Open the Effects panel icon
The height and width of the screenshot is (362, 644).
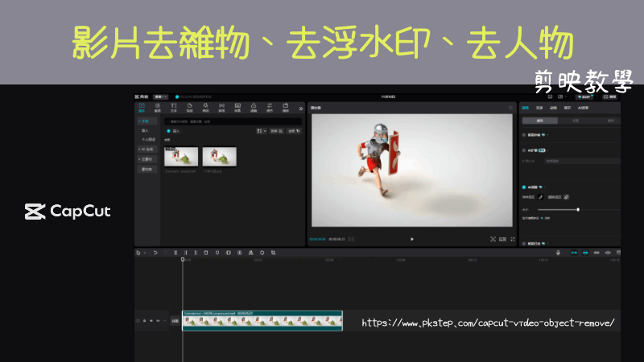[x=205, y=108]
